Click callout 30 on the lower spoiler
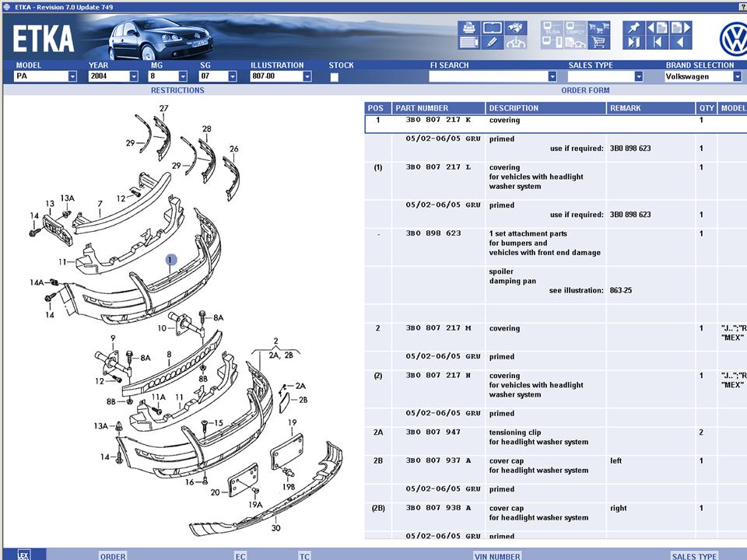The height and width of the screenshot is (560, 747). (275, 527)
